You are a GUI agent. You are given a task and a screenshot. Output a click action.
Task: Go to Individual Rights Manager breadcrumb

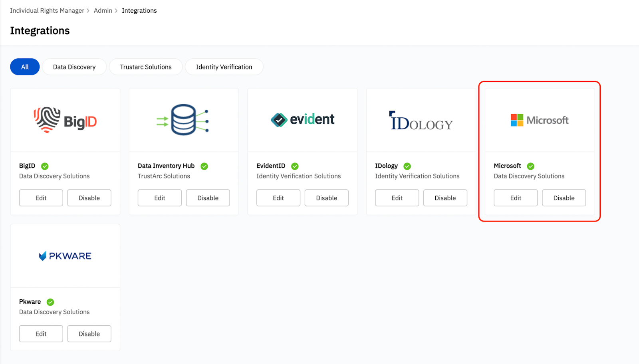[x=47, y=10]
